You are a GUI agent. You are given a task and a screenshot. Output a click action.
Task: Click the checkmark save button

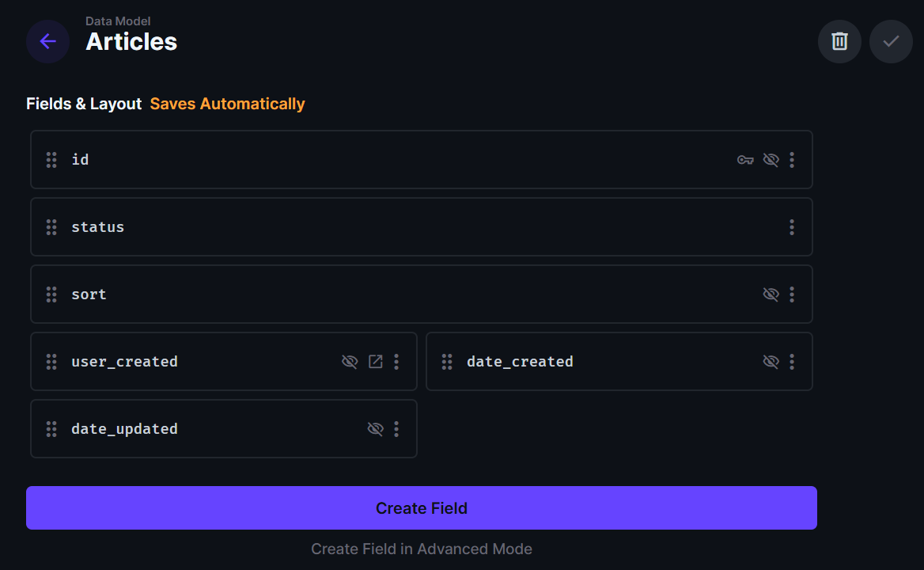[x=891, y=41]
